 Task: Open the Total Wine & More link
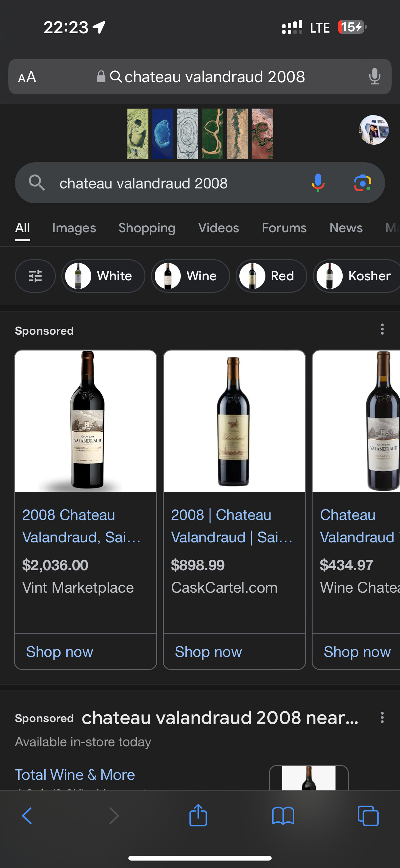[75, 775]
